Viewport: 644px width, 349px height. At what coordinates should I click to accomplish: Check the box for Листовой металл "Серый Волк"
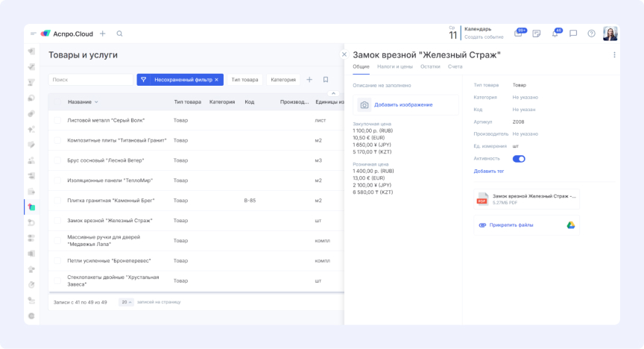(57, 120)
